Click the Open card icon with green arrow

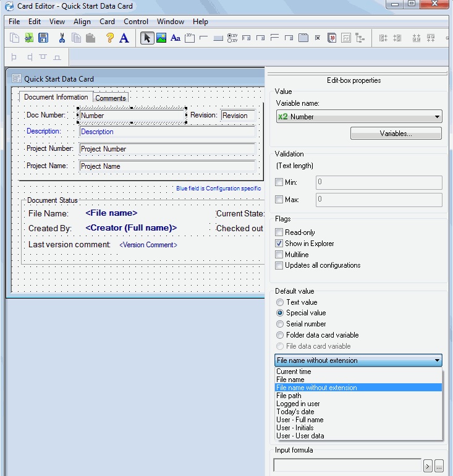29,38
